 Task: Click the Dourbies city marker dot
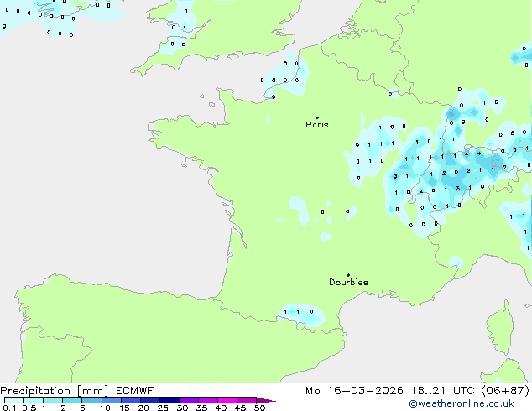coord(348,275)
